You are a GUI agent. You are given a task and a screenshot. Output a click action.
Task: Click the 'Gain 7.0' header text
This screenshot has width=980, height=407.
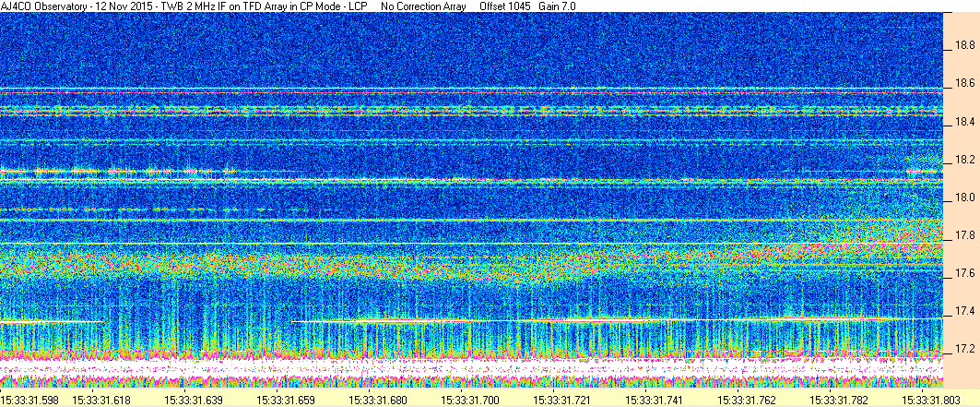coord(558,6)
